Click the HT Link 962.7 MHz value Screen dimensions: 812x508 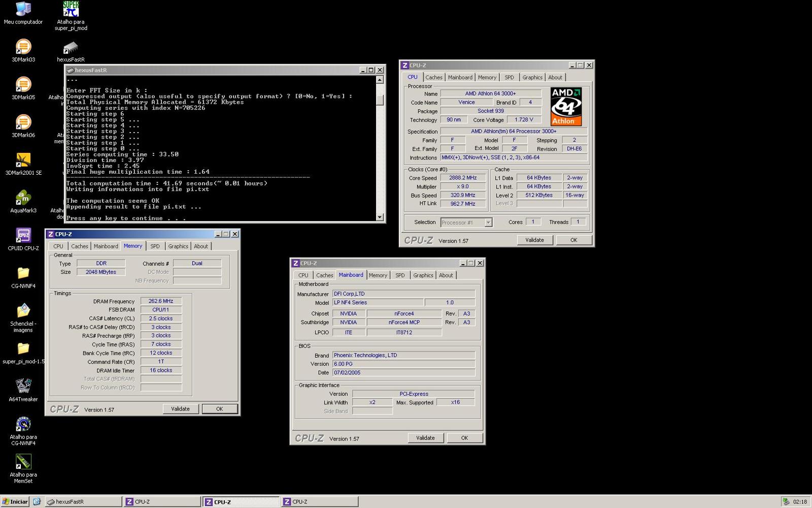coord(463,204)
